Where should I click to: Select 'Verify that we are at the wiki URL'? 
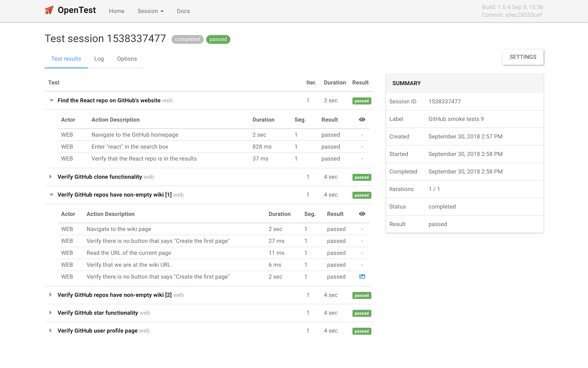pos(213,265)
